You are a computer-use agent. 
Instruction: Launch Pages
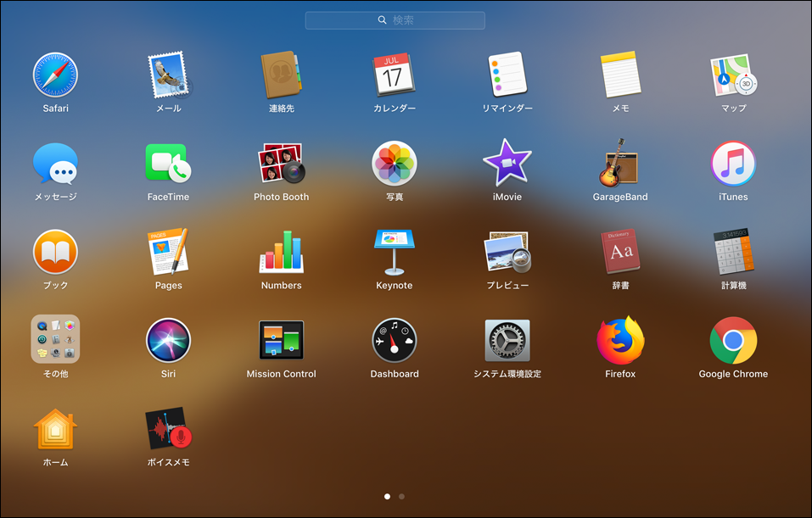[168, 252]
